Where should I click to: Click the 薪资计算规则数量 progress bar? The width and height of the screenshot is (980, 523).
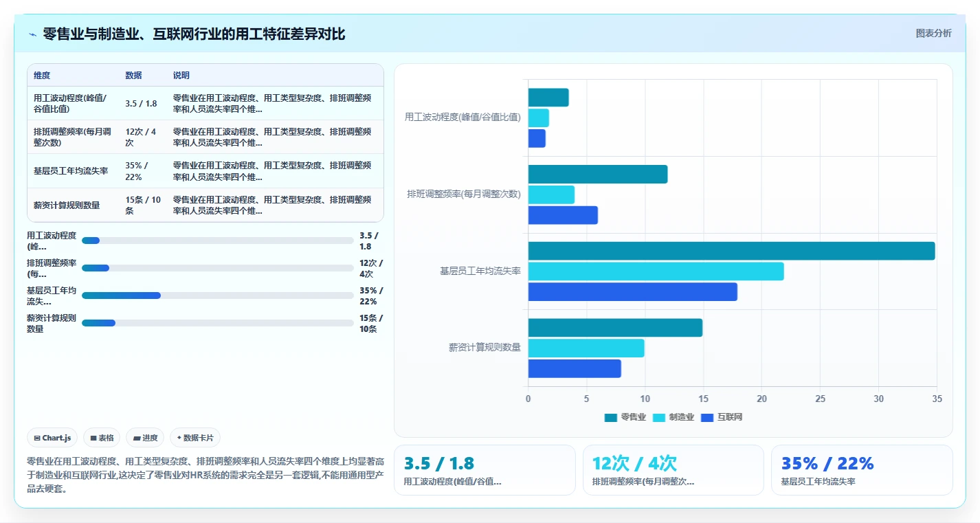click(x=217, y=323)
